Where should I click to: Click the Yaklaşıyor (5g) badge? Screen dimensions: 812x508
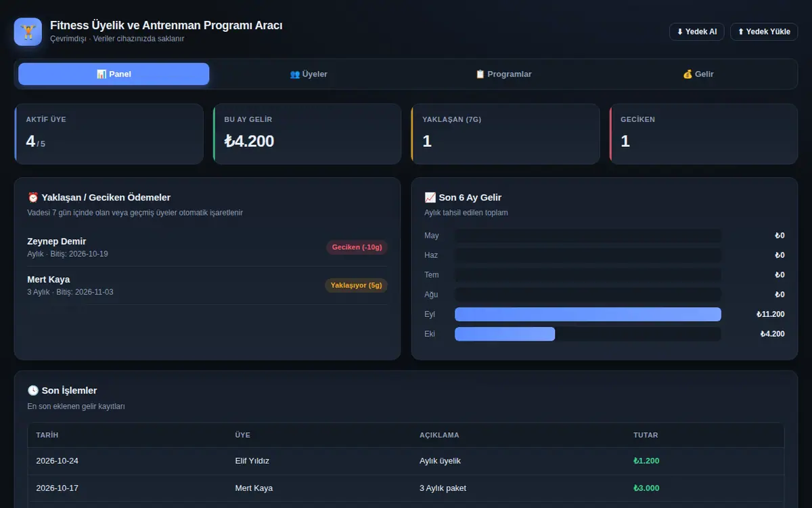(x=356, y=285)
